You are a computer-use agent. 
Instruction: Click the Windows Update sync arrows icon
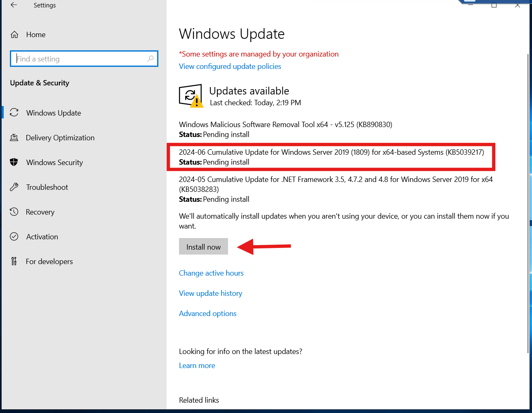point(14,113)
